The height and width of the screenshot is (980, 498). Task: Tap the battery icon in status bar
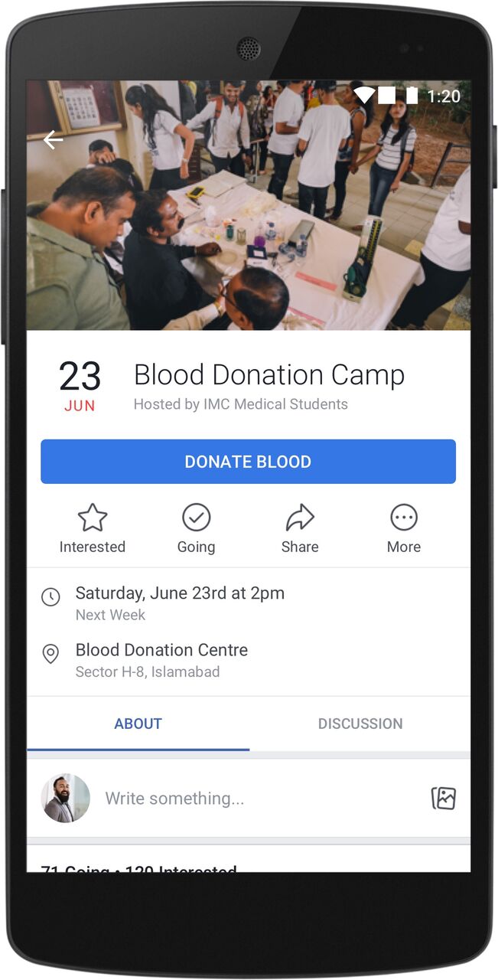click(412, 96)
